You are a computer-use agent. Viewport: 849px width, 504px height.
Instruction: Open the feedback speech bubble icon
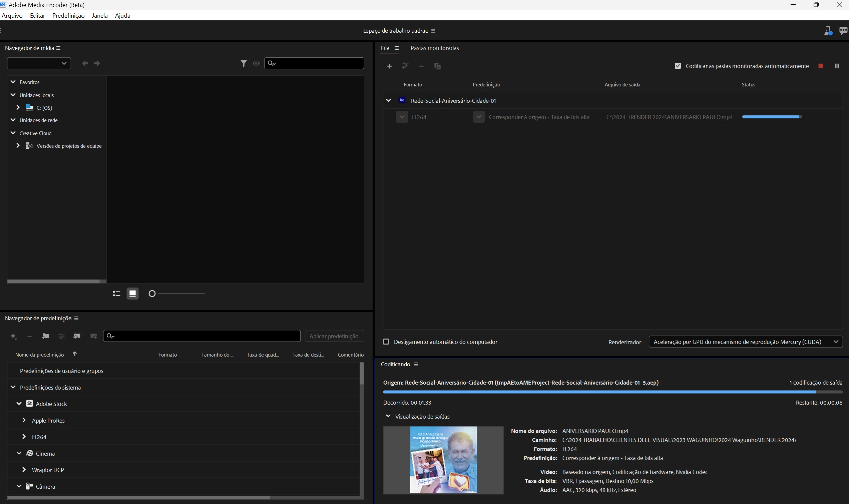(843, 31)
